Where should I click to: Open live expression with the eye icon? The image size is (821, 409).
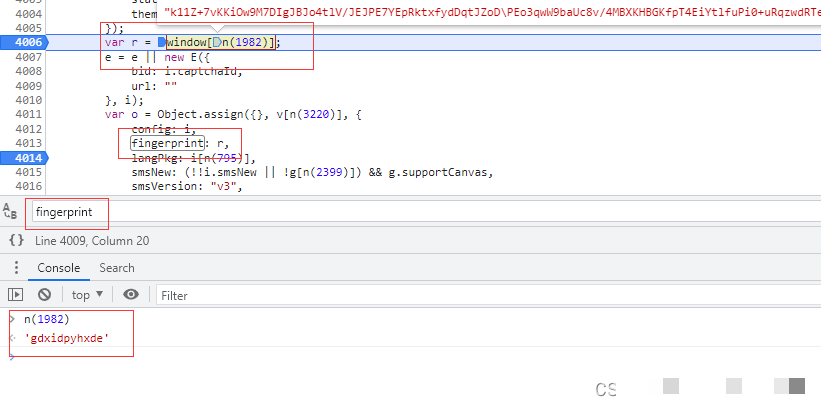click(131, 295)
